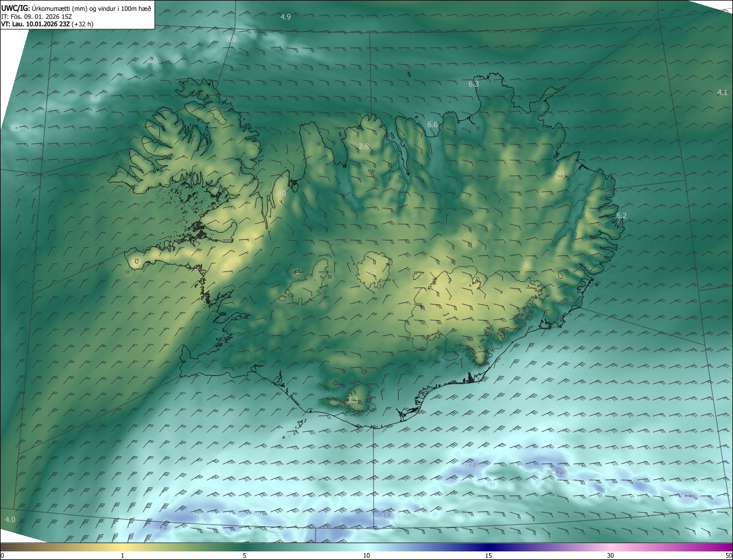Click the 'IT: Fös. 09. 01. 2026 15Z' line

[36, 16]
